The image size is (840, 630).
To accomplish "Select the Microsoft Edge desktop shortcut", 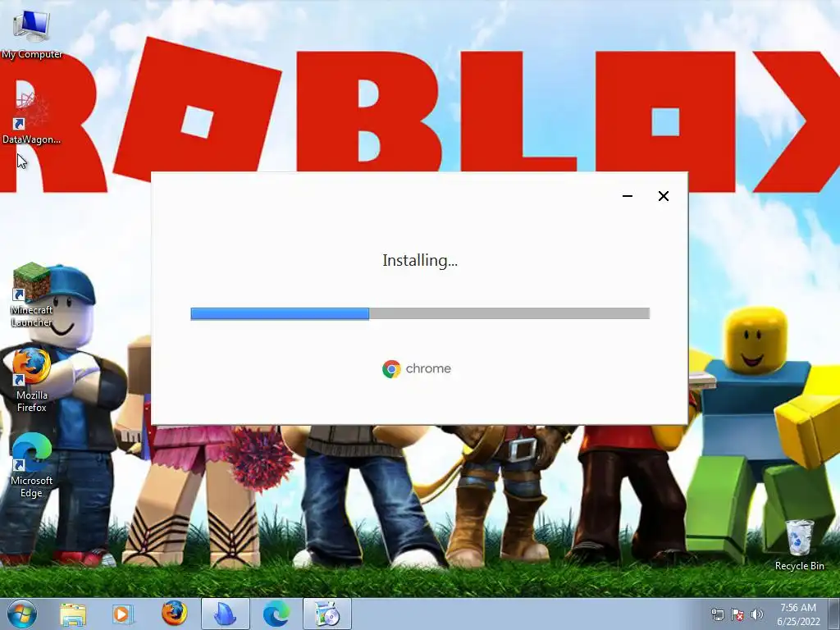I will 32,465.
